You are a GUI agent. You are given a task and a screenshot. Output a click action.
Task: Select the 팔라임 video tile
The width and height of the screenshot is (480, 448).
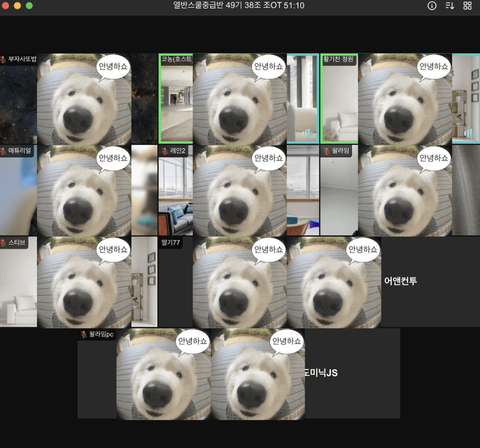400,190
